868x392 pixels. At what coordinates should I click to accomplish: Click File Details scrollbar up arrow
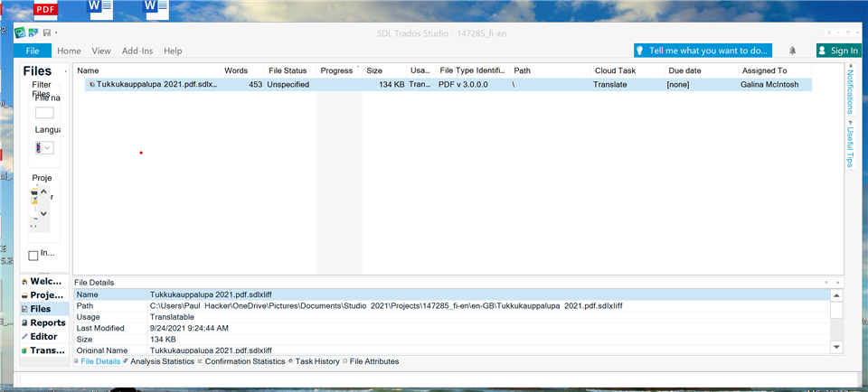[837, 295]
